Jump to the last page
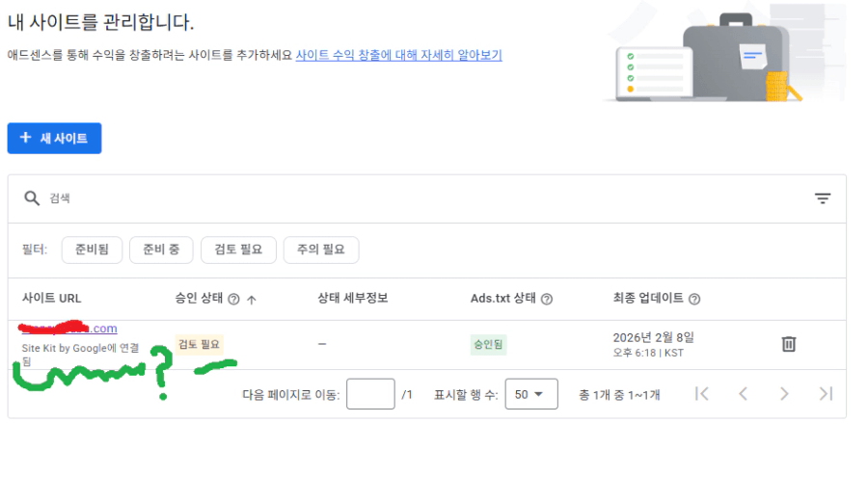The height and width of the screenshot is (502, 868). click(x=826, y=394)
